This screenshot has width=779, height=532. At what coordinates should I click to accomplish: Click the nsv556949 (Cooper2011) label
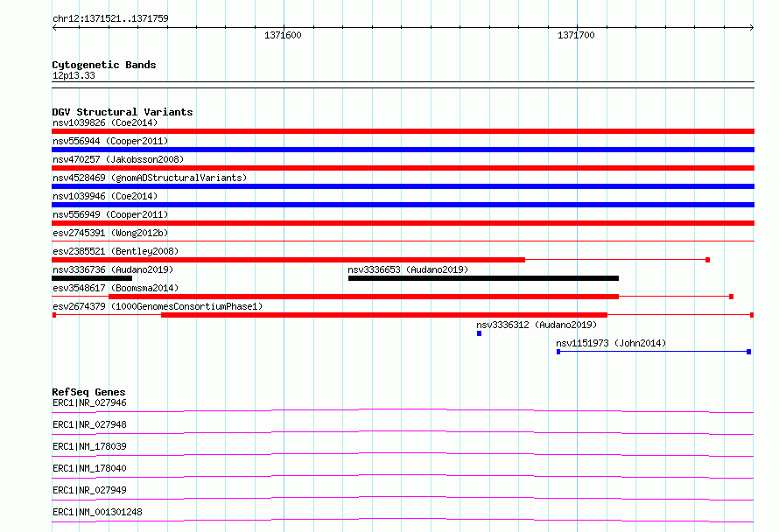[x=110, y=214]
